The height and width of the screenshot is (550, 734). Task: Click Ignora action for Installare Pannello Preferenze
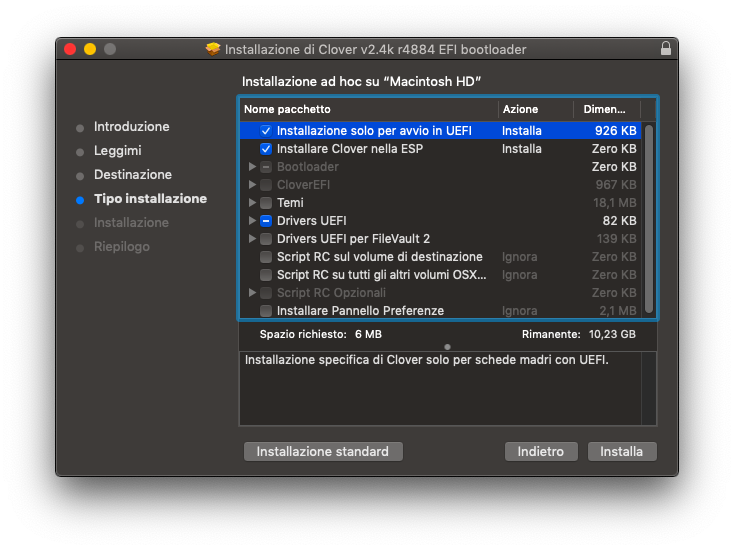click(520, 311)
